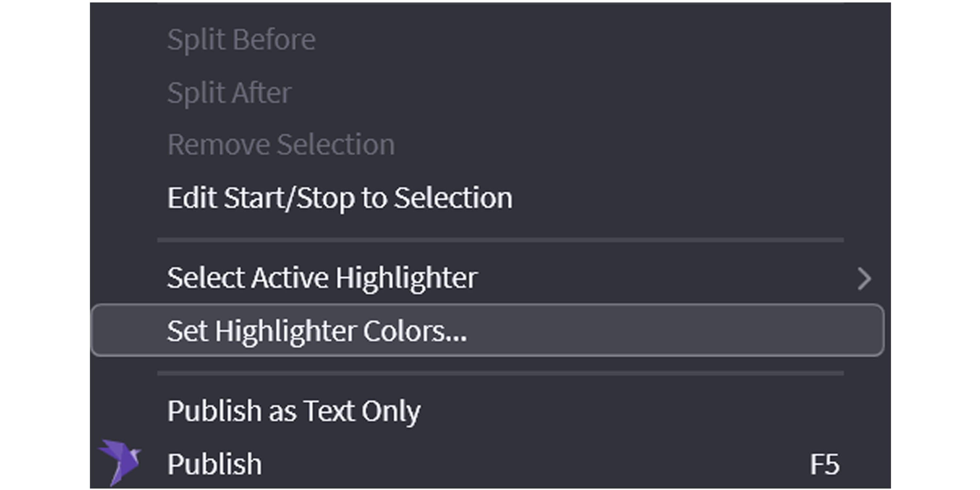Click the Publish menu item label

tap(215, 464)
